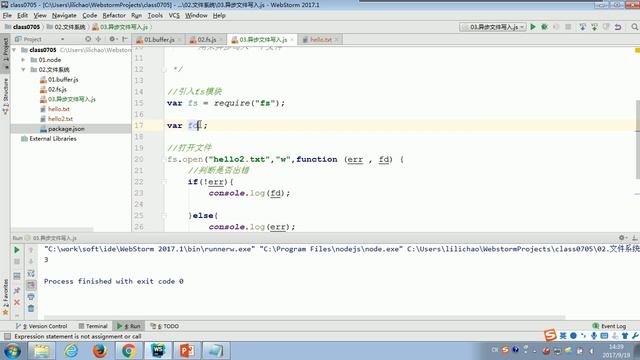Switch to the 01.buffer.js editor tab
The width and height of the screenshot is (640, 360).
[x=159, y=40]
